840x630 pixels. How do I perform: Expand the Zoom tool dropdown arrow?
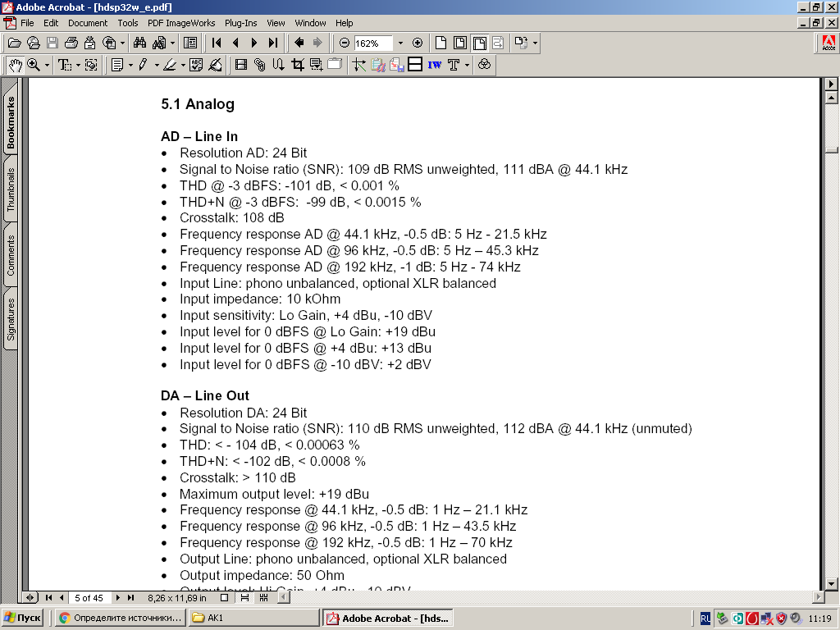(47, 65)
